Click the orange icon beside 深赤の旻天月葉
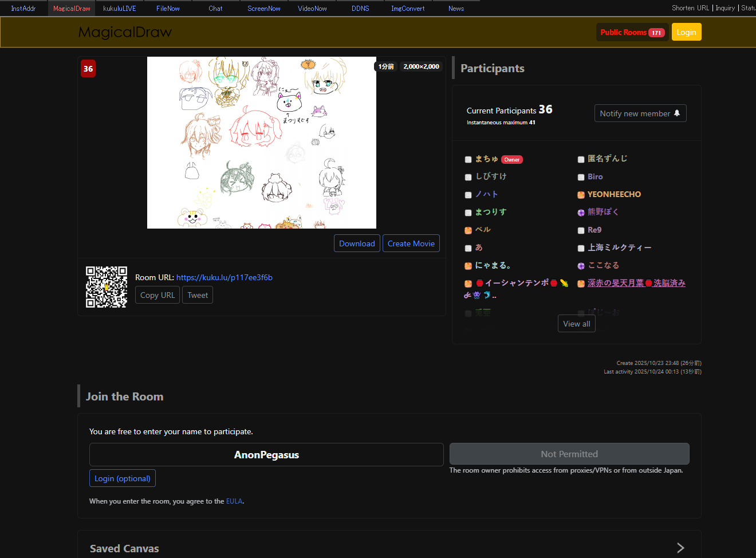756x558 pixels. (581, 284)
